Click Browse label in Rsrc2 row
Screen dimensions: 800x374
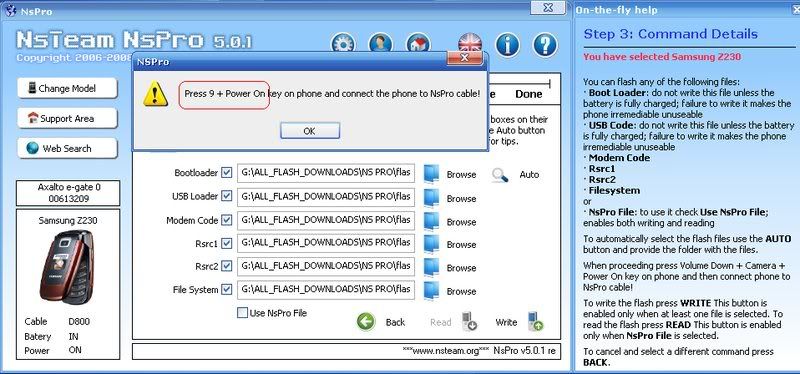coord(461,268)
